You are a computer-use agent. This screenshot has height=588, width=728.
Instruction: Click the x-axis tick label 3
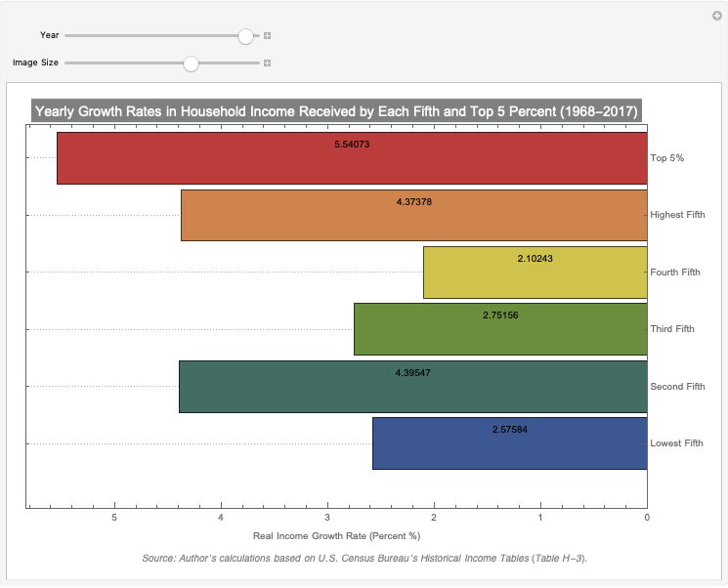click(327, 518)
